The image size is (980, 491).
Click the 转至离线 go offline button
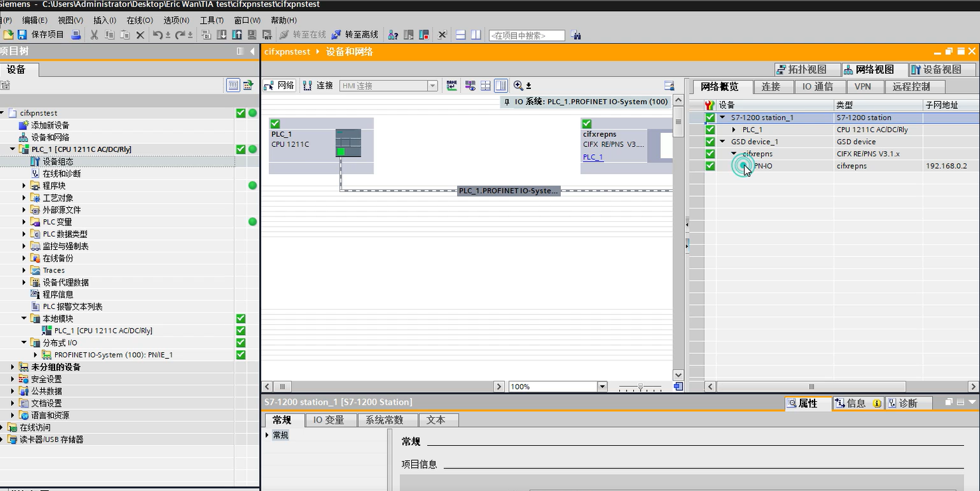(x=355, y=35)
